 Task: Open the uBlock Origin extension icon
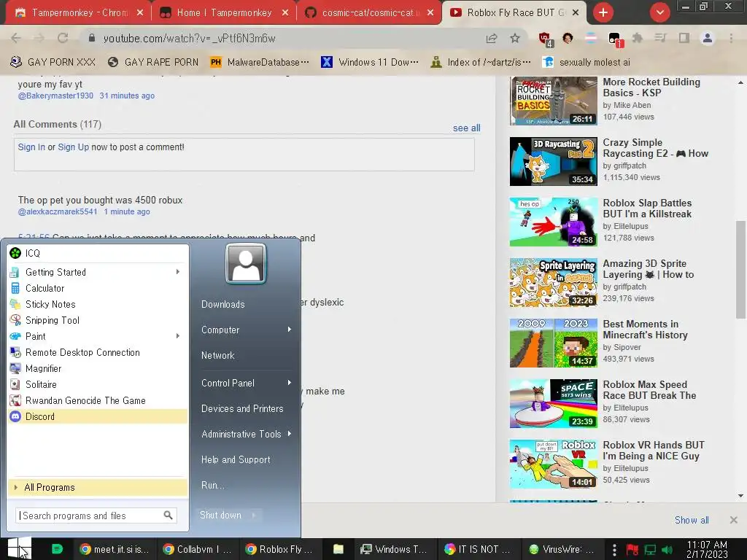(546, 39)
